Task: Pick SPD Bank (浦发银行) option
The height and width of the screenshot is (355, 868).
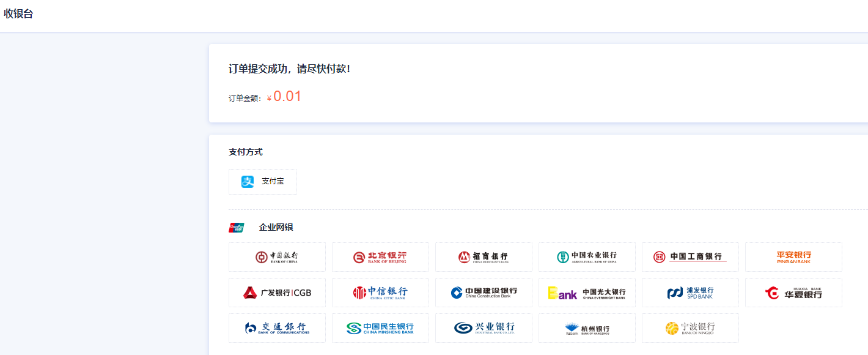Action: [x=690, y=293]
